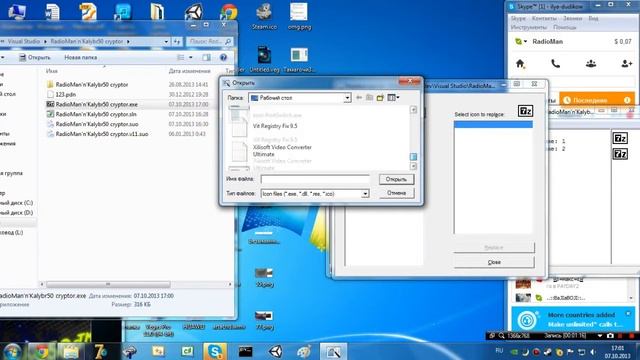The height and width of the screenshot is (360, 640).
Task: Click 'Visual Studio' breadcrumb in Explorer address bar
Action: pos(24,41)
